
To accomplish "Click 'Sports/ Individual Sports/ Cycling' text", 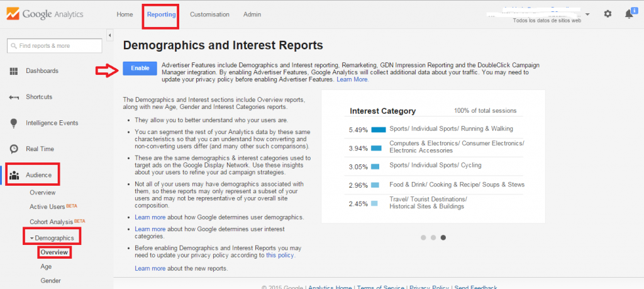I will pos(435,165).
